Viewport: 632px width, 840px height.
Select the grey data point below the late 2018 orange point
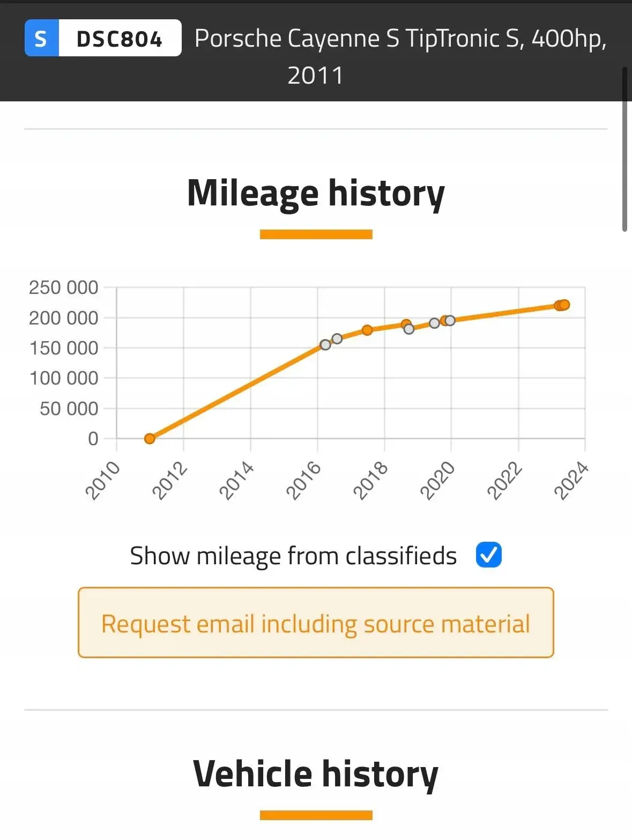pyautogui.click(x=409, y=329)
